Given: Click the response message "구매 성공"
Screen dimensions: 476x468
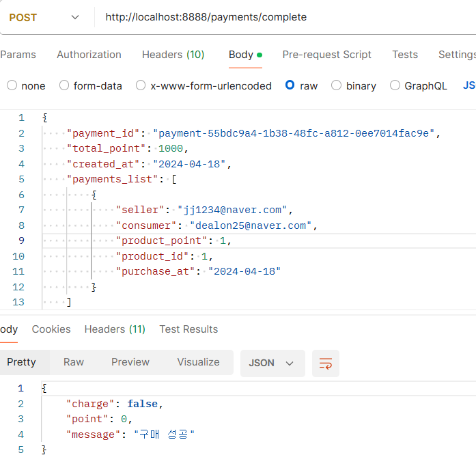Looking at the screenshot, I should (x=164, y=435).
